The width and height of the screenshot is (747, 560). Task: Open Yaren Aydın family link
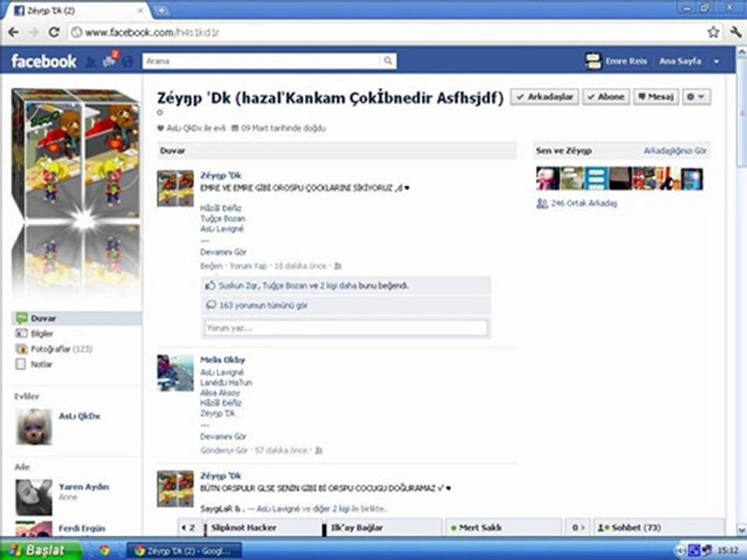point(84,486)
